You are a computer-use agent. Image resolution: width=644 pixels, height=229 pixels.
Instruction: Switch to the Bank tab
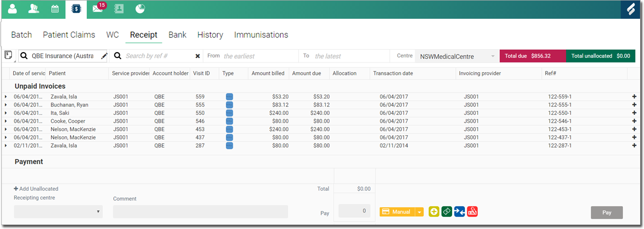coord(177,35)
